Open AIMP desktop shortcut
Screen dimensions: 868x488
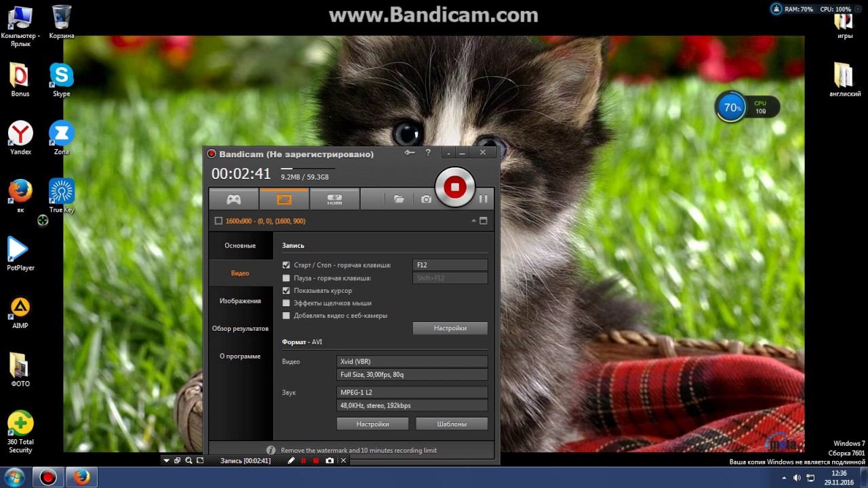tap(20, 312)
